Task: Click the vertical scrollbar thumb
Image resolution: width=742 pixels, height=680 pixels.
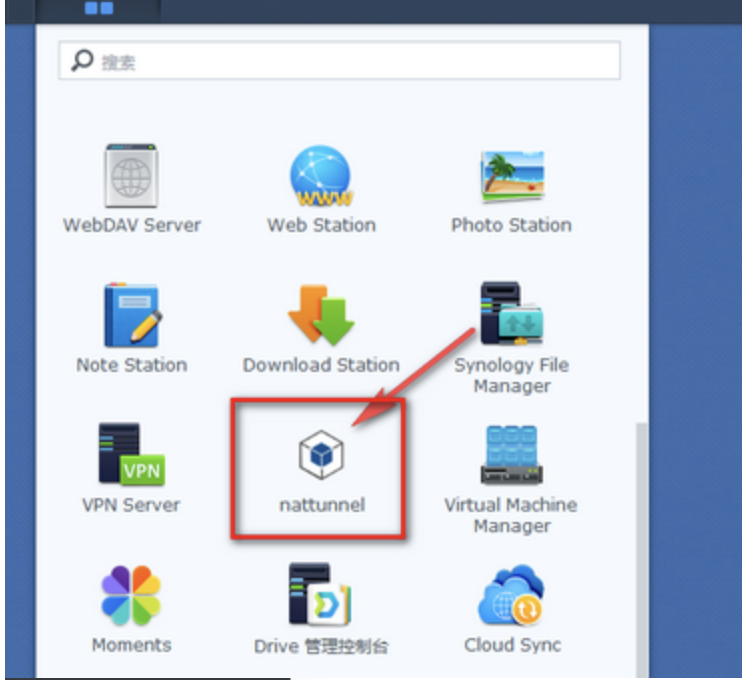Action: tap(641, 549)
